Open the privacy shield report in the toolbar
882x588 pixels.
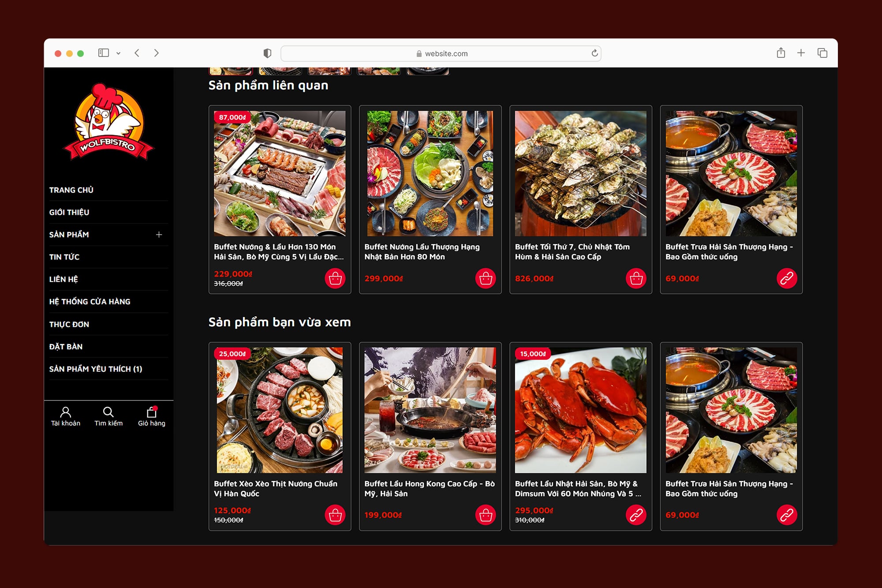(x=267, y=53)
